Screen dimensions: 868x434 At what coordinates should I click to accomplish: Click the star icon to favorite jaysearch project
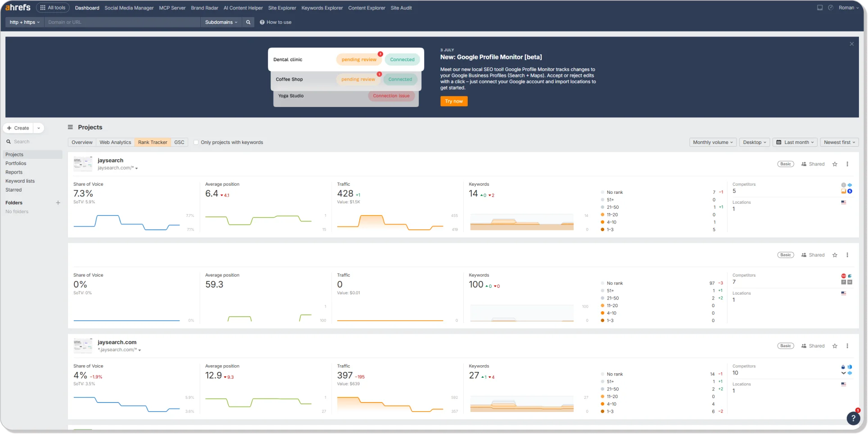835,164
